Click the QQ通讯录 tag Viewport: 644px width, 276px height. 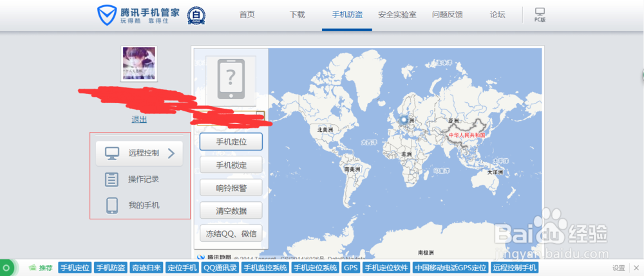220,268
